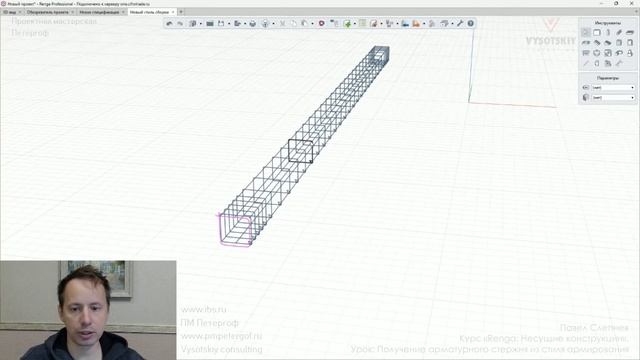Expand the dropdown arrow next to save icon
The image size is (640, 360).
tap(229, 24)
